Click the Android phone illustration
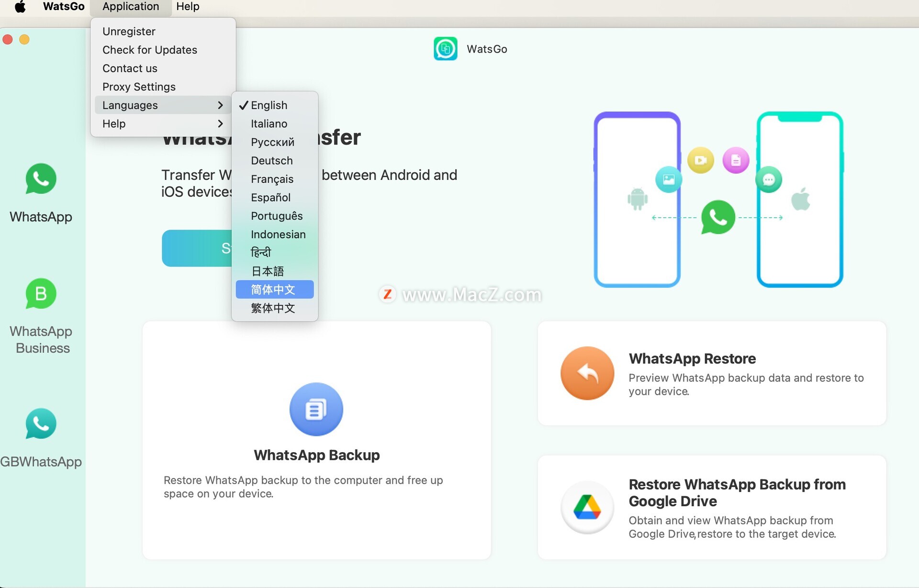The height and width of the screenshot is (588, 919). pyautogui.click(x=637, y=199)
